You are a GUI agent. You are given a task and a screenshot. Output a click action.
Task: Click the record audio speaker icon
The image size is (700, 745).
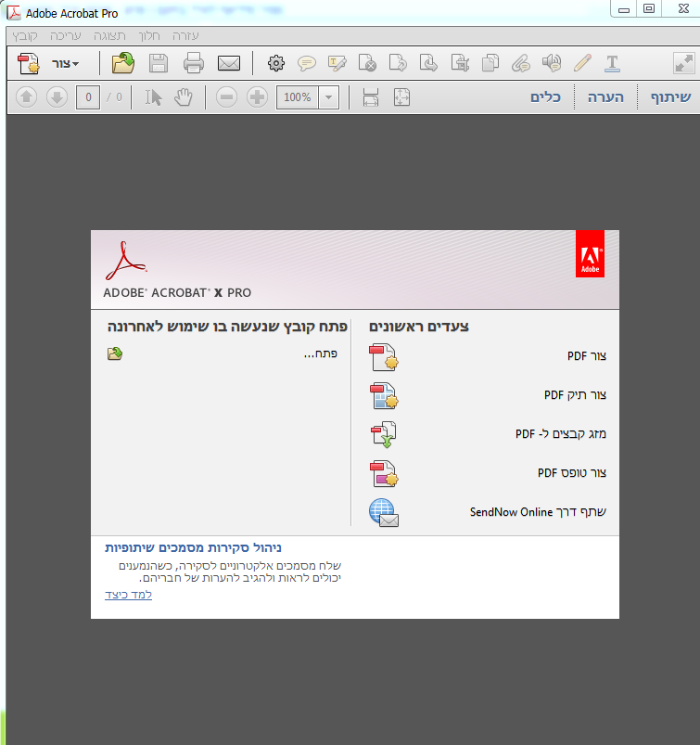pyautogui.click(x=552, y=63)
